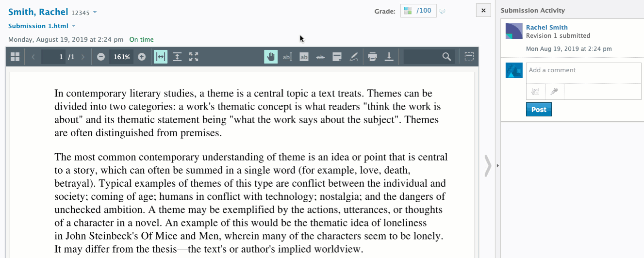644x258 pixels.
Task: Toggle fit-to-width view mode
Action: (161, 57)
